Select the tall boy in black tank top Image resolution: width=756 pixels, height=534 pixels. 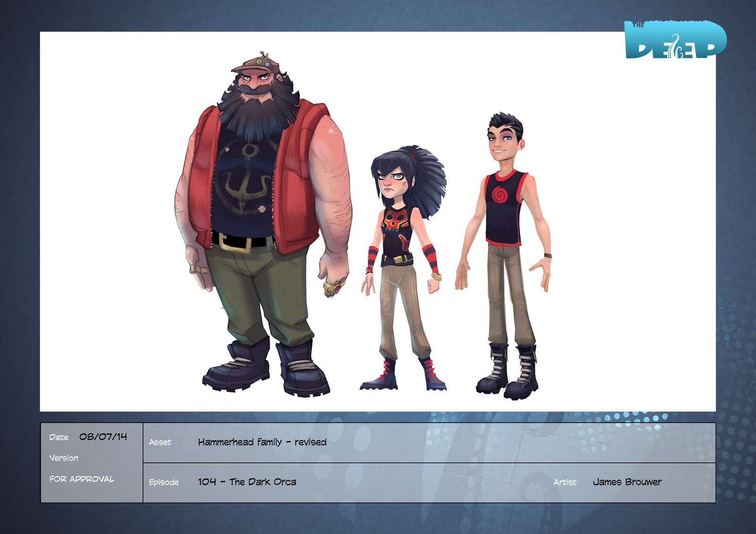tap(504, 256)
